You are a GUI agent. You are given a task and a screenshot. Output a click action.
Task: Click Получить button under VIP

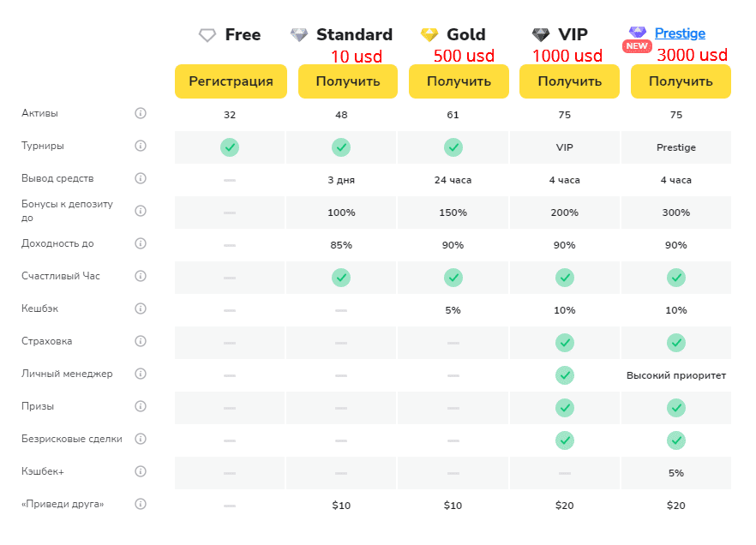(569, 81)
